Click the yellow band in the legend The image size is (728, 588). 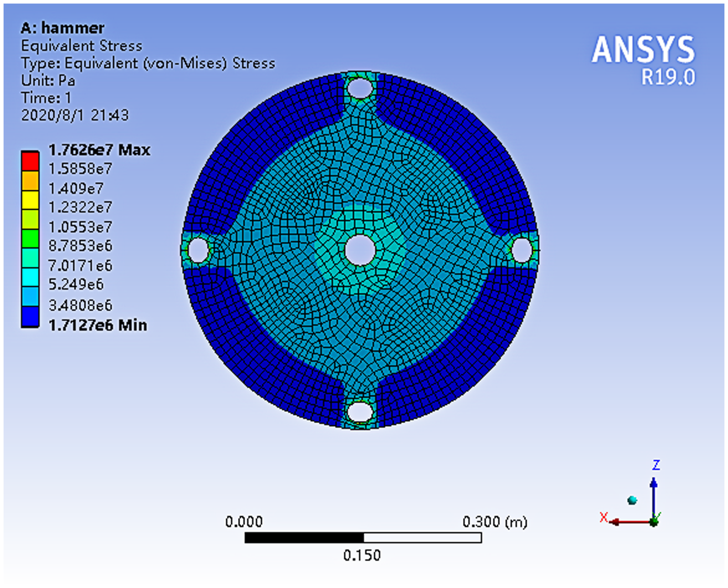click(30, 200)
